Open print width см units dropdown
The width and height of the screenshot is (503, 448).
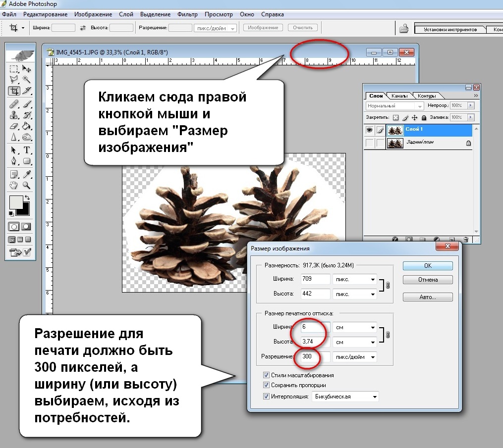point(354,327)
